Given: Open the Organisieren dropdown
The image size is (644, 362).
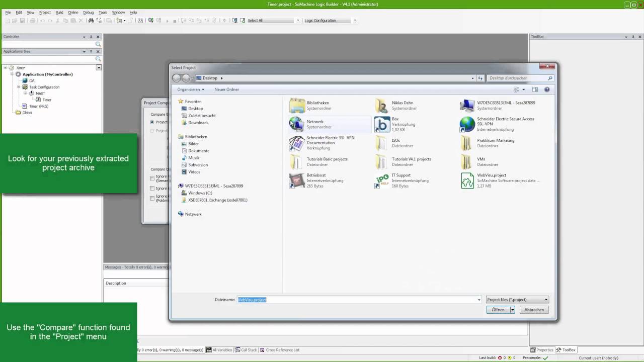Looking at the screenshot, I should pos(191,89).
